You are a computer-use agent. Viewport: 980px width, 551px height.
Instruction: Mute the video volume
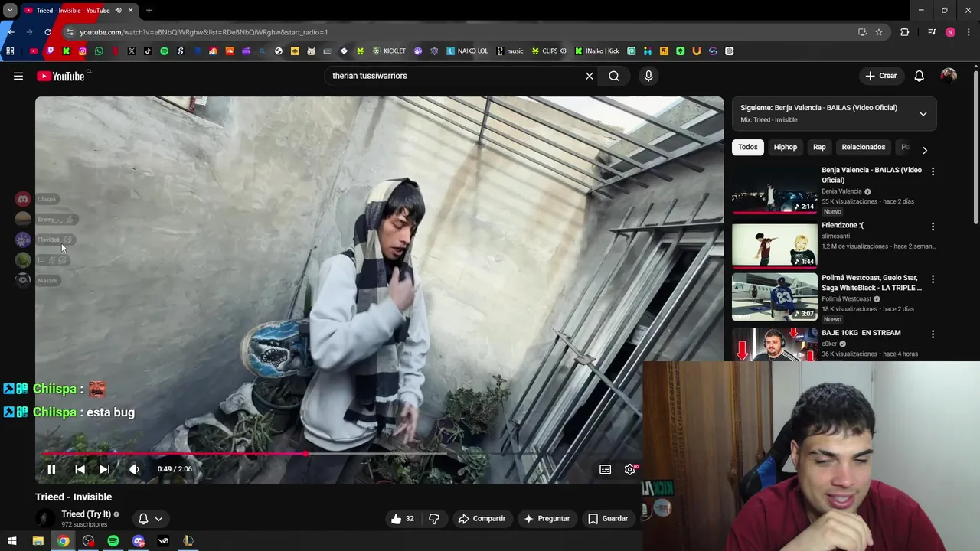(135, 469)
